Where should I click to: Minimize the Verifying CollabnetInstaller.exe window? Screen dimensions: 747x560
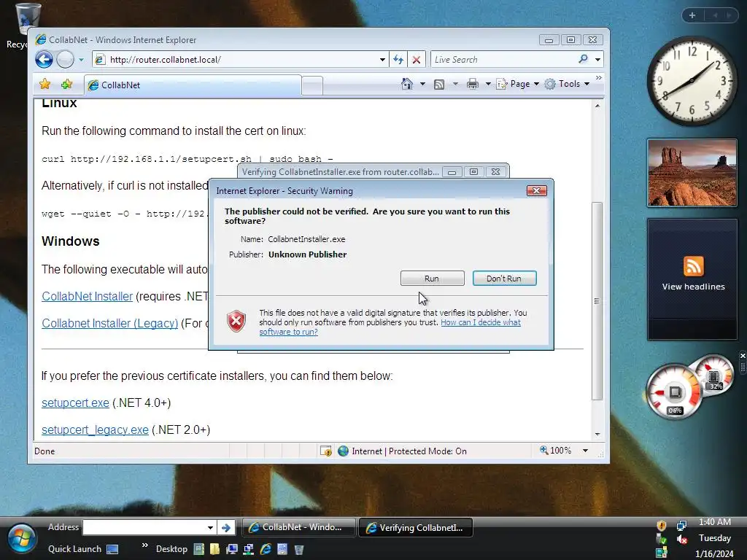[x=452, y=172]
